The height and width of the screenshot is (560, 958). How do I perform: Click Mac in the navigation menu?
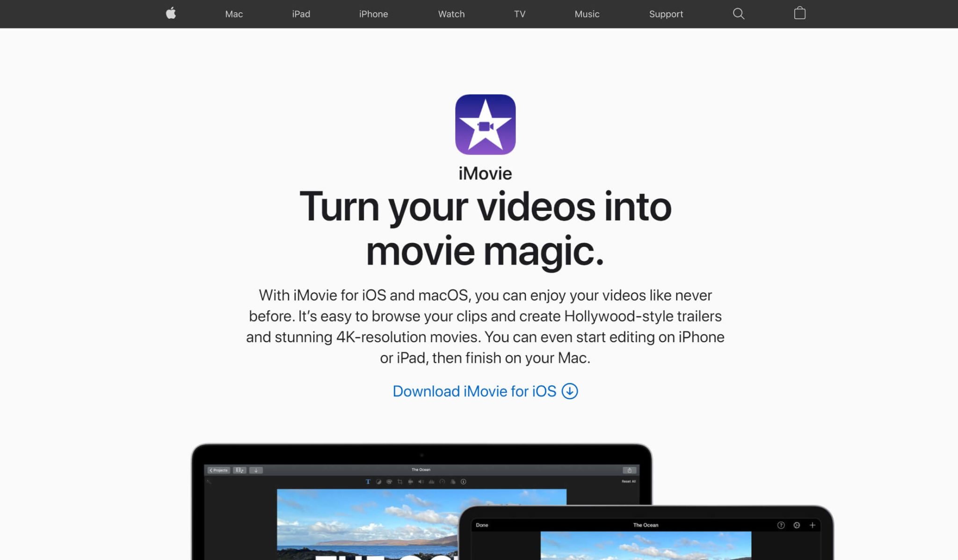tap(233, 14)
